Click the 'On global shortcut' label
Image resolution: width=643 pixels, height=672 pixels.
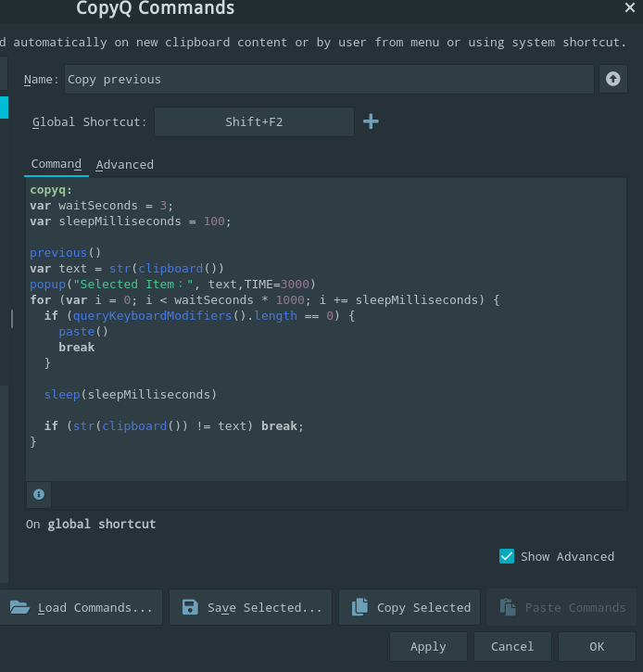coord(91,524)
